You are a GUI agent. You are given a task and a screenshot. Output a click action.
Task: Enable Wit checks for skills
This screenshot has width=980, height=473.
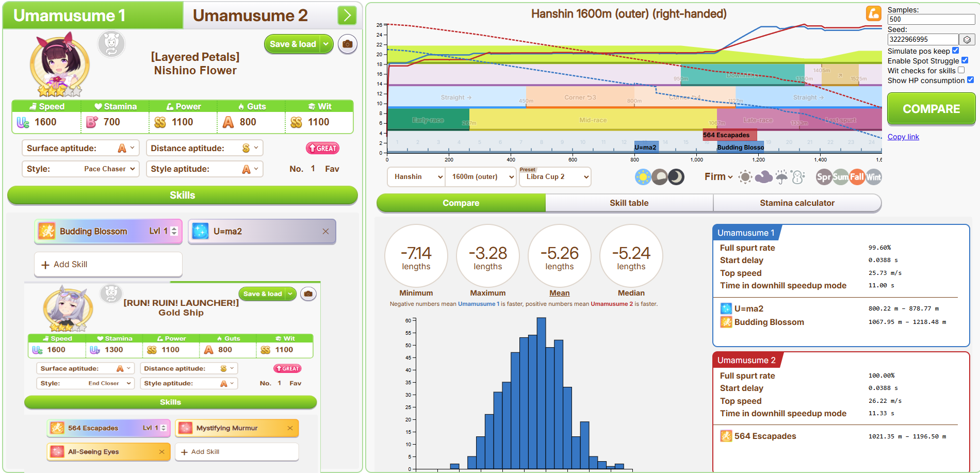[x=961, y=70]
